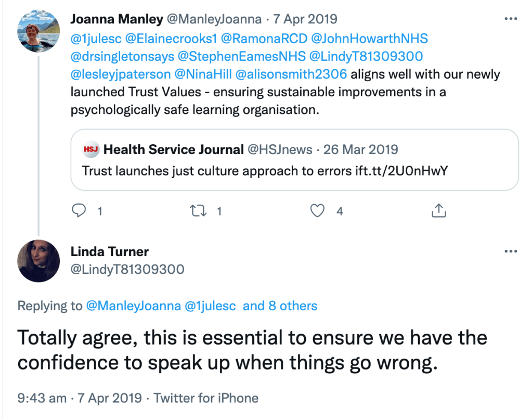The height and width of the screenshot is (419, 532).
Task: Click the HSJ logo icon
Action: [x=91, y=150]
